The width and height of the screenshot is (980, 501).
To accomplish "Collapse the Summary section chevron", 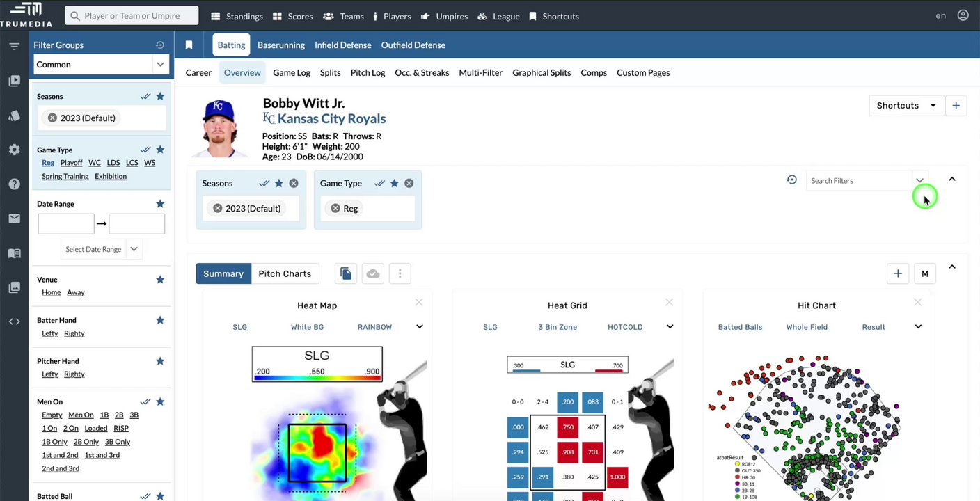I will 952,267.
